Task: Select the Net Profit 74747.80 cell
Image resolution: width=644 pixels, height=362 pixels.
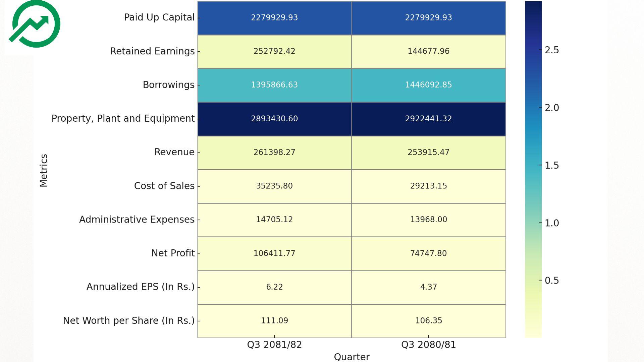Action: (x=428, y=253)
